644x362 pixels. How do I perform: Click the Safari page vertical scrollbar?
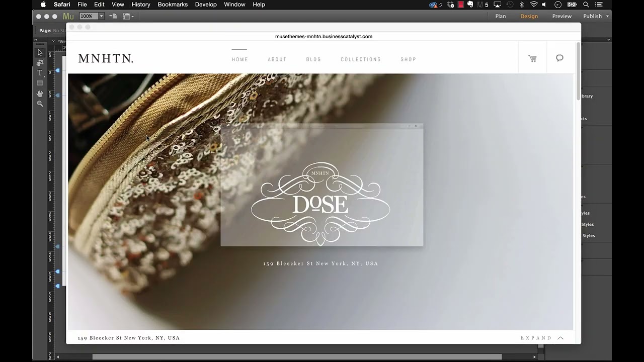(578, 70)
